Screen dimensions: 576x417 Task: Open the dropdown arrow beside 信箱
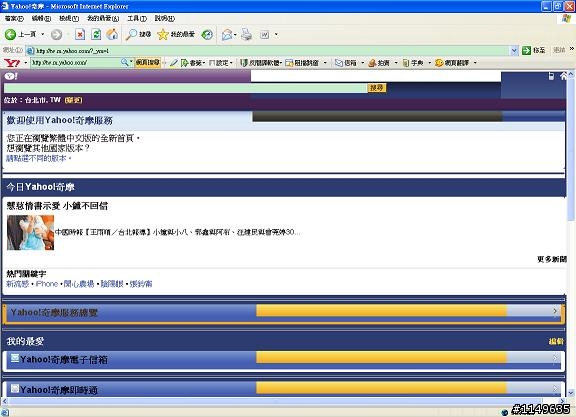click(363, 63)
